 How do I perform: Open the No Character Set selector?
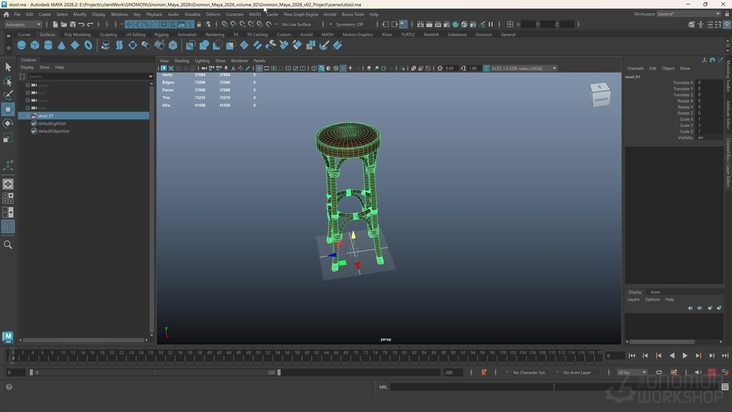coord(528,372)
